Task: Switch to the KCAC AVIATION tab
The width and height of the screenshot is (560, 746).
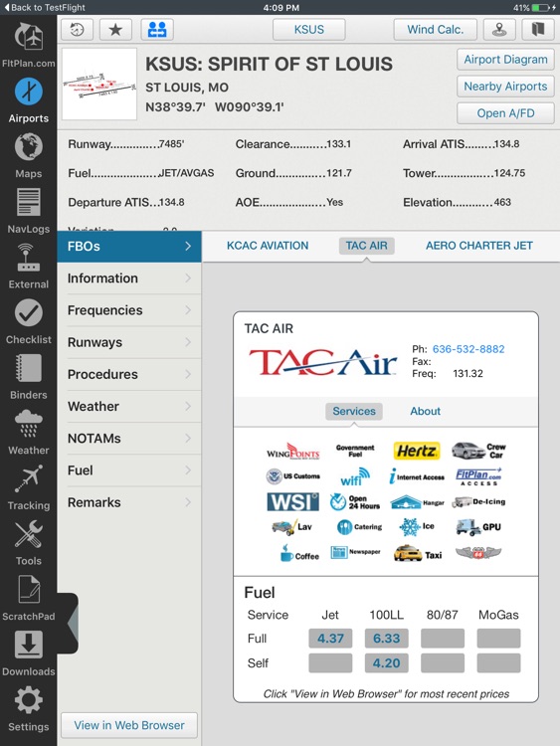Action: [268, 246]
